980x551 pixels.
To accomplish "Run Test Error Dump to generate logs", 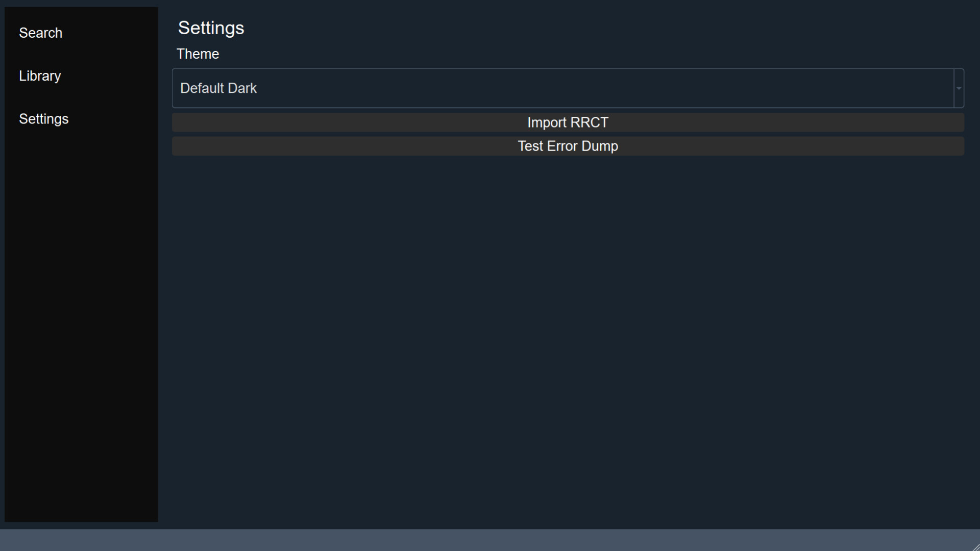I will click(x=568, y=146).
